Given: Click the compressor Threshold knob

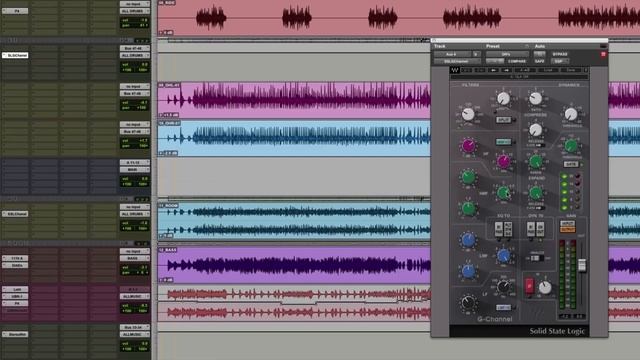Looking at the screenshot, I should pyautogui.click(x=571, y=114).
